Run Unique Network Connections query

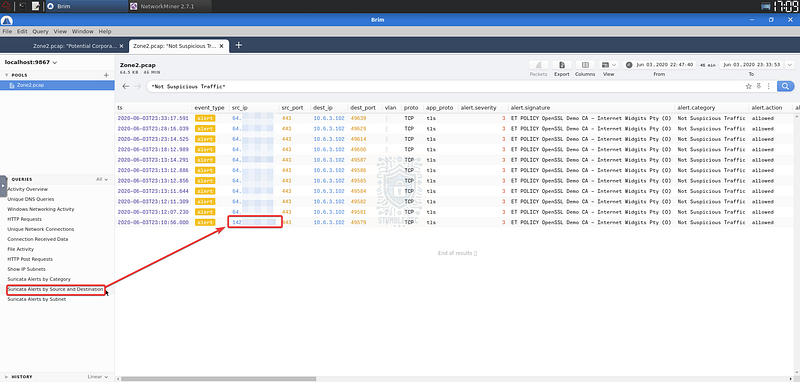pos(40,229)
